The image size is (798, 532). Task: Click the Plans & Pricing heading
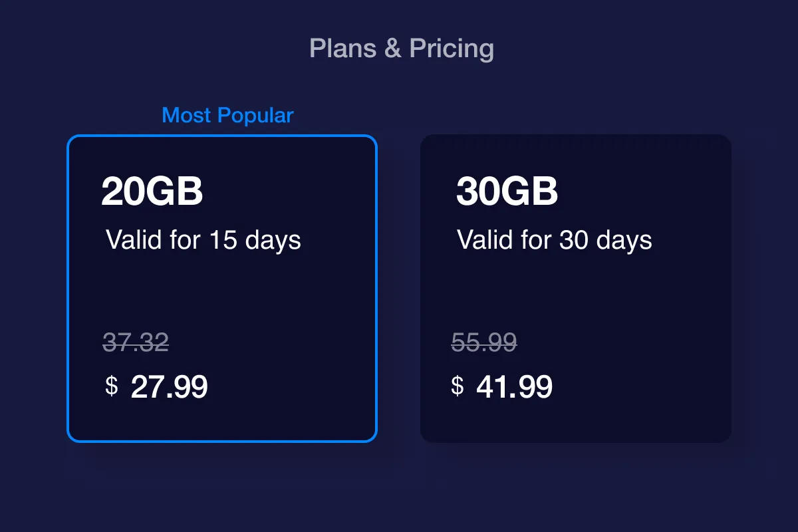pyautogui.click(x=402, y=49)
